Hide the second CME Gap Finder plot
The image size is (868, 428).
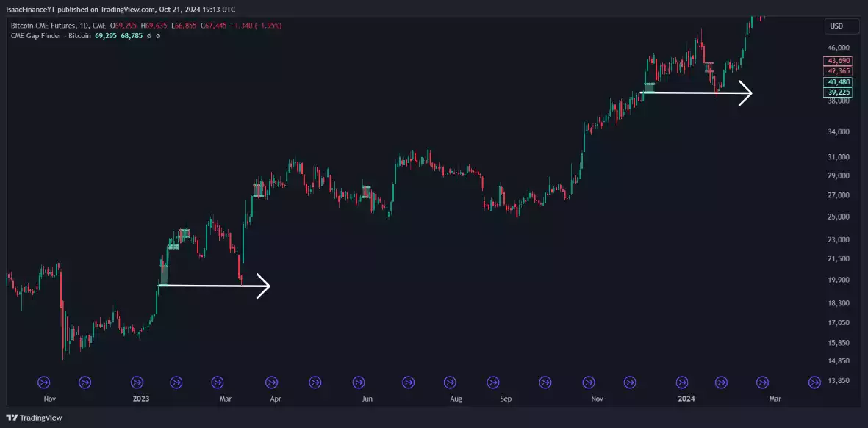[158, 35]
